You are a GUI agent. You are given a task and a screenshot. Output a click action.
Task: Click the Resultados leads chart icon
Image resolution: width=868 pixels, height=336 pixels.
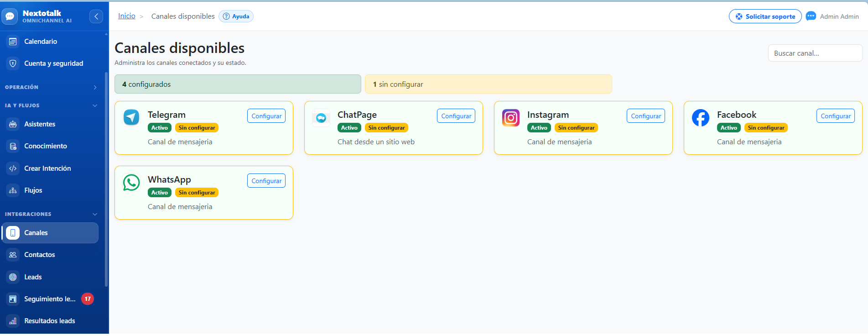point(13,321)
